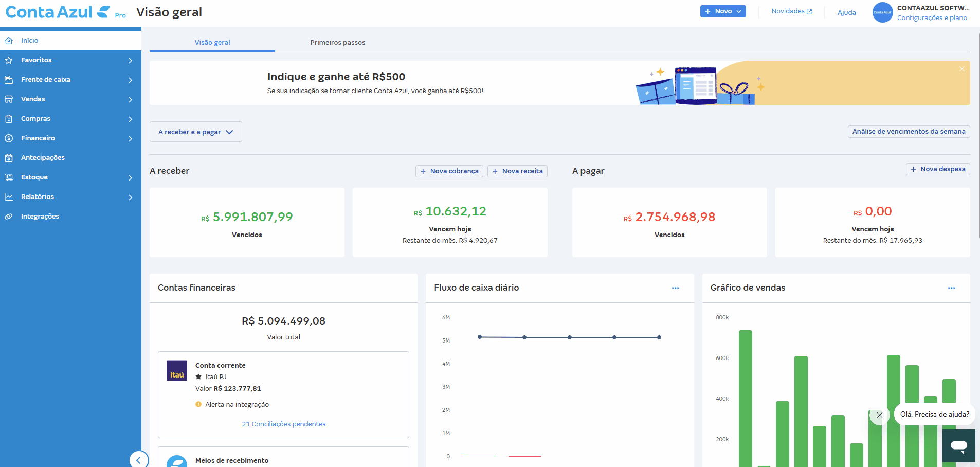Open Análise de vencimentos da semana

tap(909, 132)
